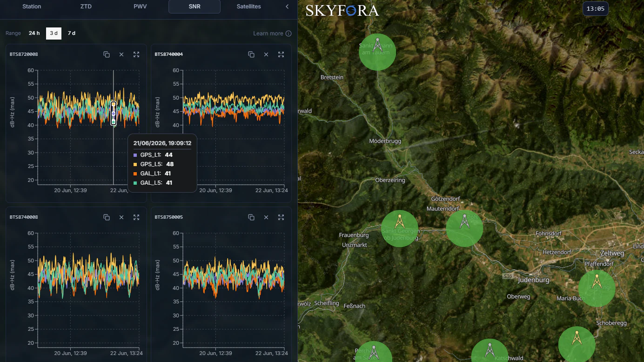Screen dimensions: 644x362
Task: Set range to 24 h
Action: [x=34, y=34]
